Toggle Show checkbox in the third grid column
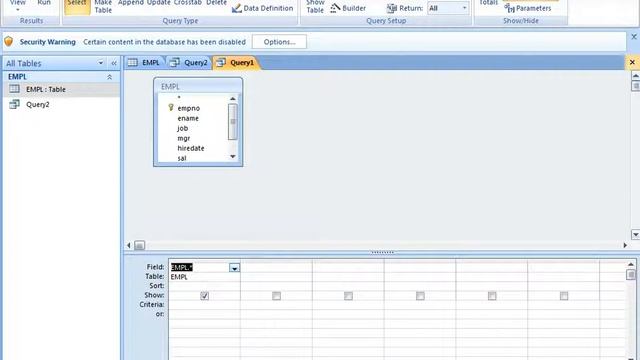Image resolution: width=640 pixels, height=360 pixels. click(x=348, y=296)
